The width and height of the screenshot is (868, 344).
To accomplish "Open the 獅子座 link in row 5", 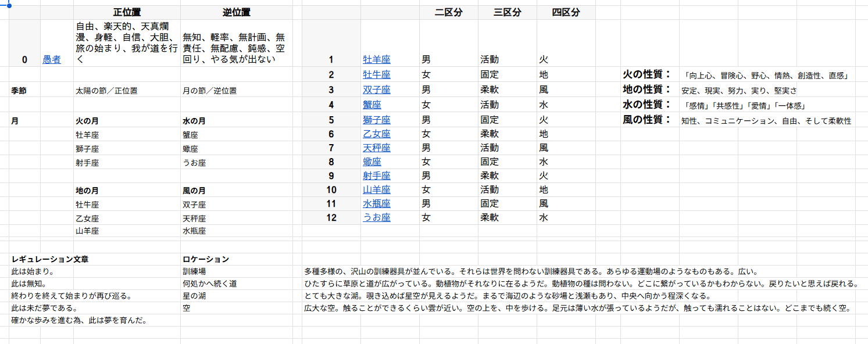I will pyautogui.click(x=376, y=120).
